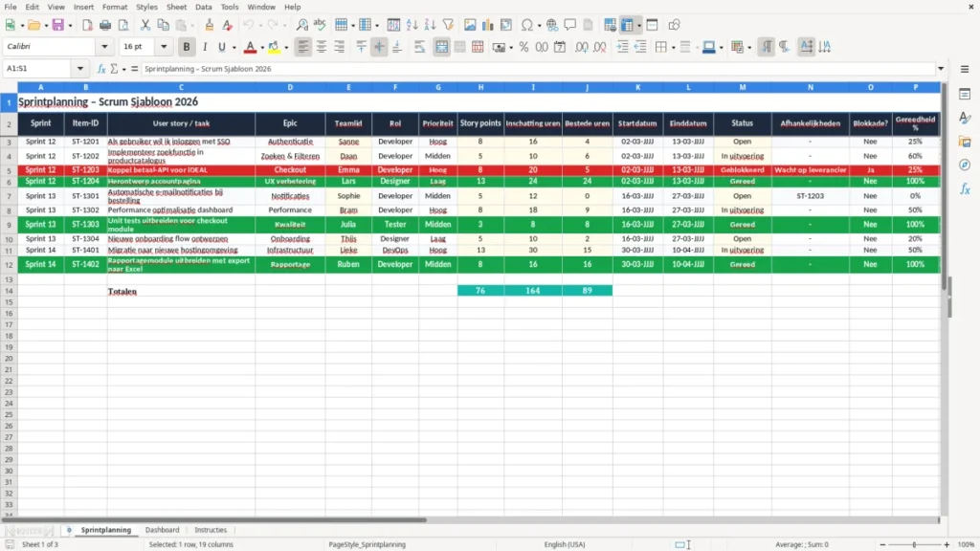Open the Save dropdown arrow
980x551 pixels.
70,26
